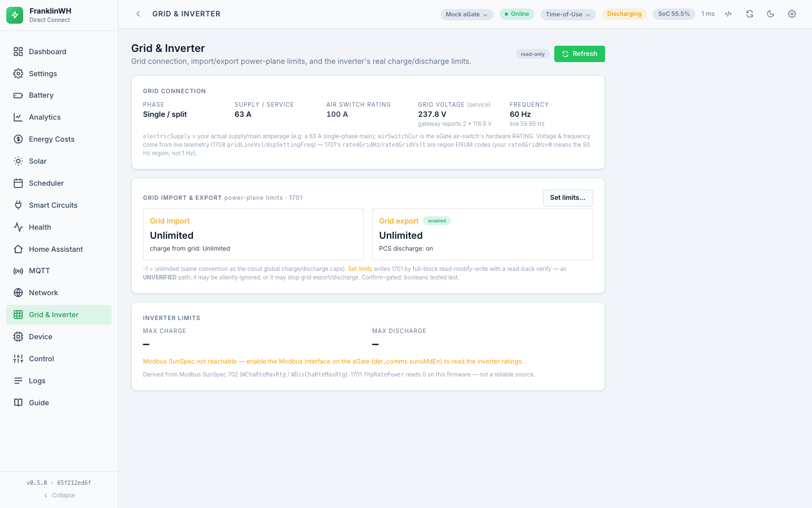Click the enabled badge beside Grid export
Screen dimensions: 812x508
pos(437,221)
